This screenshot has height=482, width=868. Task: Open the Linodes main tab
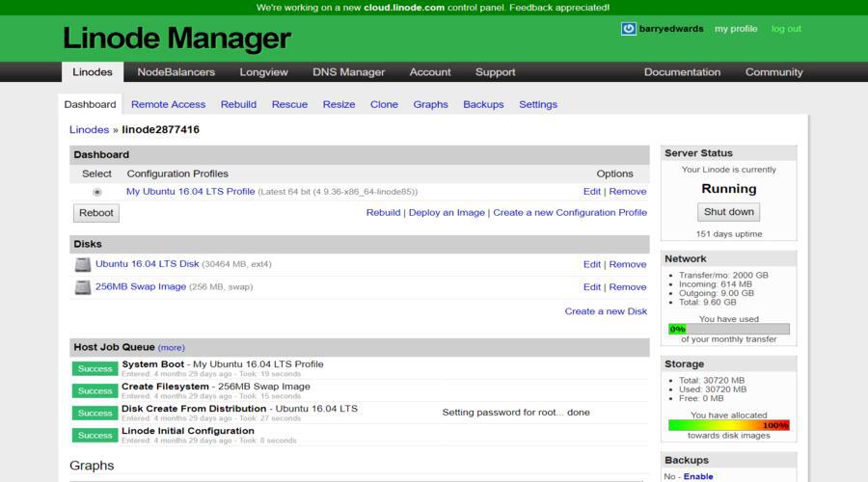tap(93, 72)
